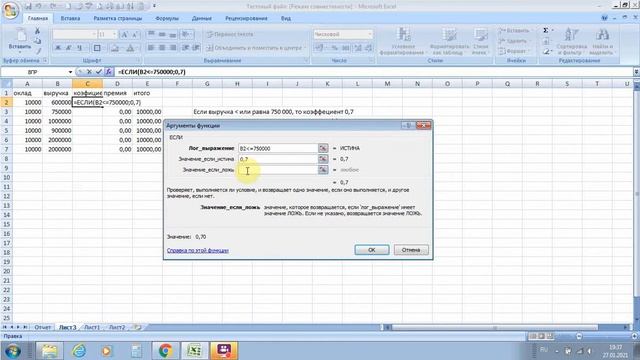
Task: Click the cell borders icon
Action: (97, 48)
